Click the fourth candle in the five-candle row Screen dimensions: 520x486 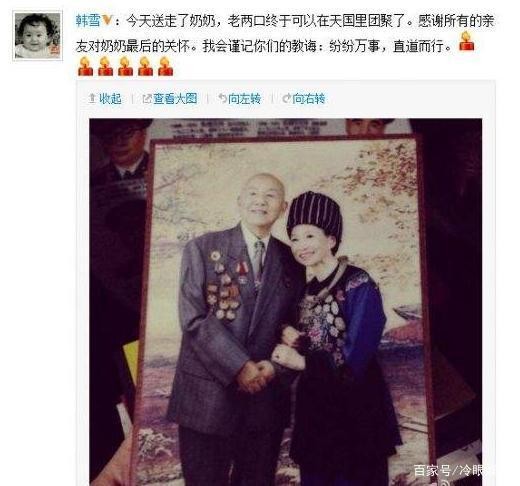pyautogui.click(x=145, y=66)
